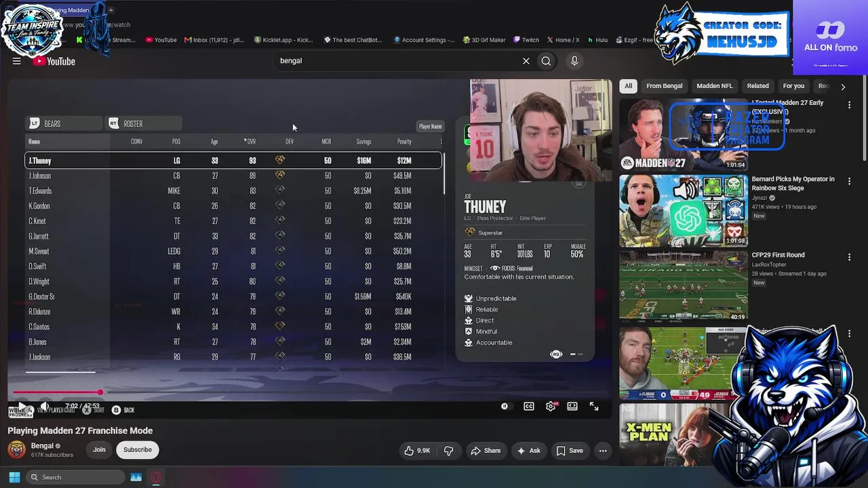Open the CFP29 First Round thumbnail
This screenshot has height=488, width=868.
pyautogui.click(x=684, y=286)
